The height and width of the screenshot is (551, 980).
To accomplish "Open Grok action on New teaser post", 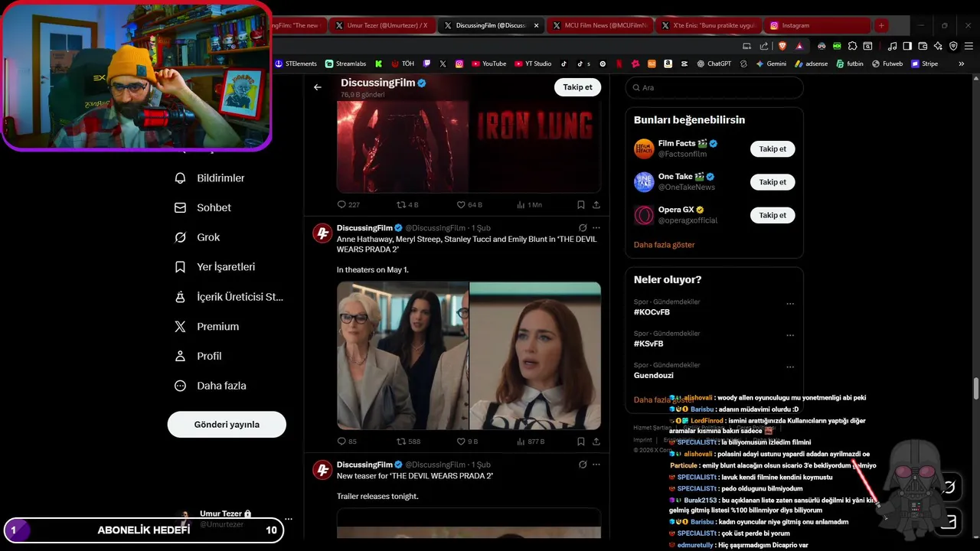I will [583, 465].
